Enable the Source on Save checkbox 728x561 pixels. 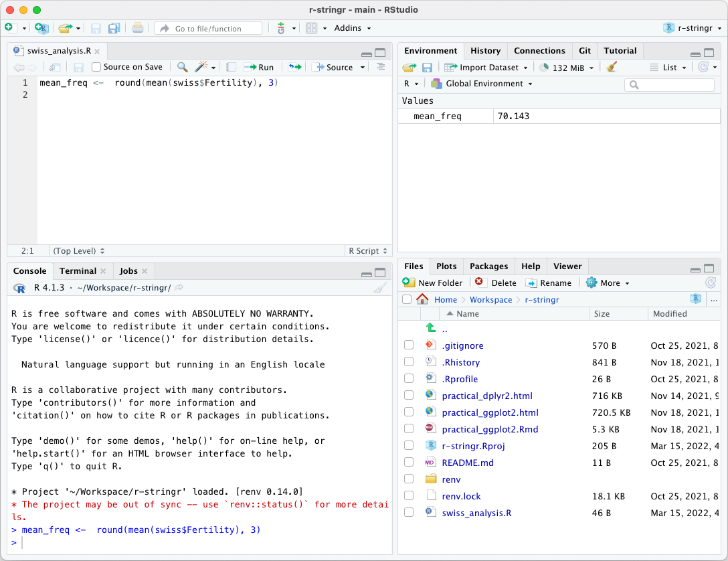pyautogui.click(x=96, y=67)
